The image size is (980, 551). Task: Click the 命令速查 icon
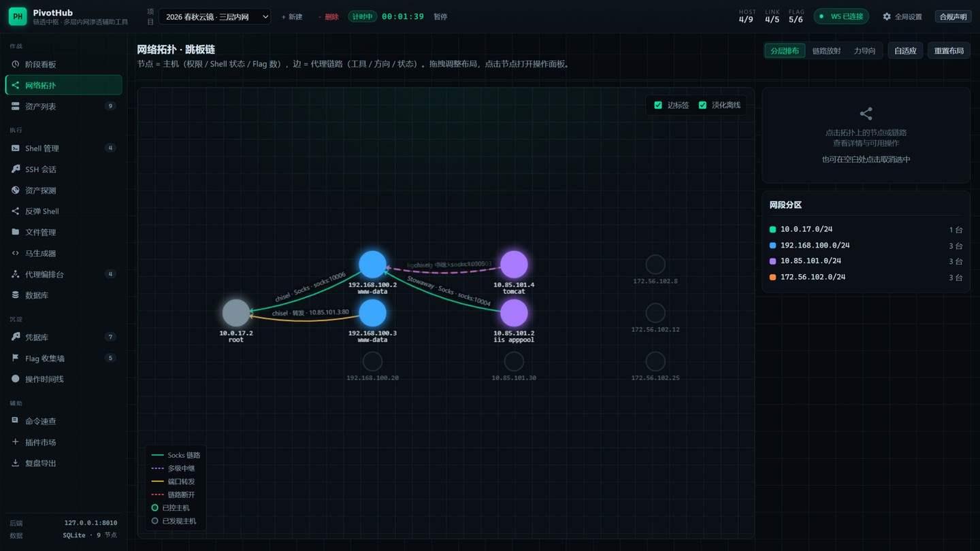click(16, 421)
